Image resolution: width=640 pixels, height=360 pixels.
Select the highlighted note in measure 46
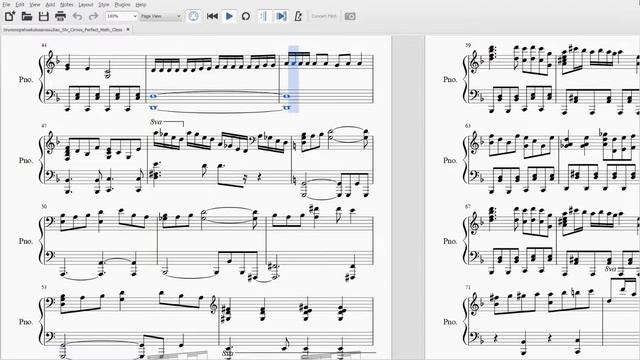click(x=293, y=64)
